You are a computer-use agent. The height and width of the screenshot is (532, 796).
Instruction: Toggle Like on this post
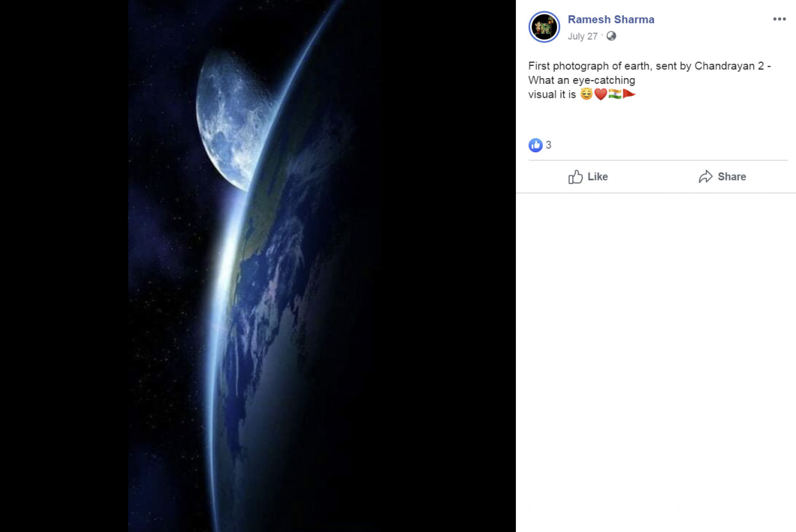click(x=588, y=176)
